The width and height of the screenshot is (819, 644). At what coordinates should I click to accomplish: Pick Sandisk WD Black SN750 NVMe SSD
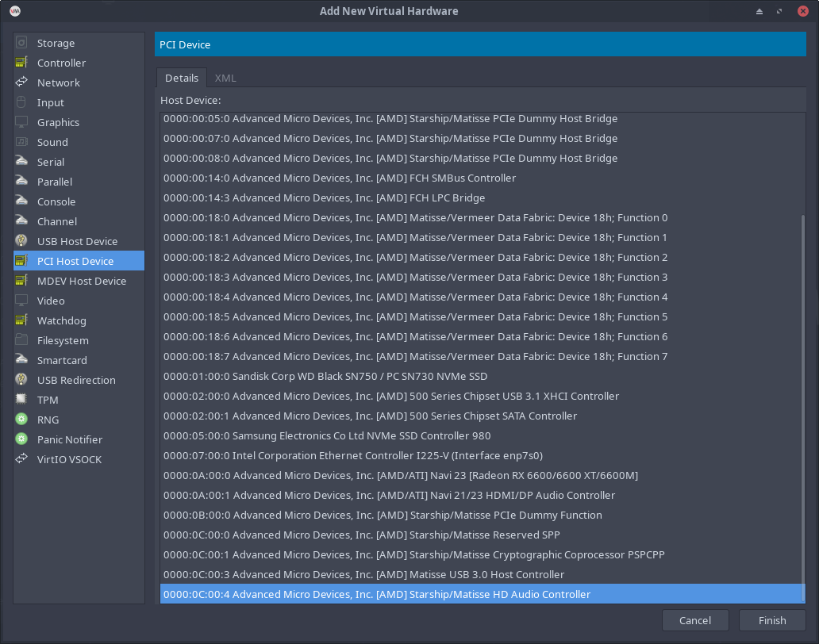325,376
